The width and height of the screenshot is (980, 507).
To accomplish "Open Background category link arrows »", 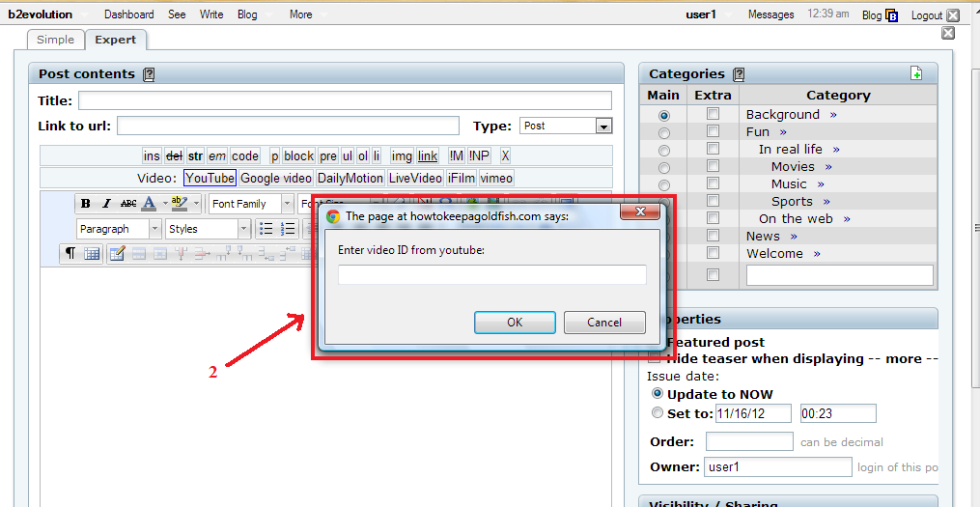I will (833, 115).
